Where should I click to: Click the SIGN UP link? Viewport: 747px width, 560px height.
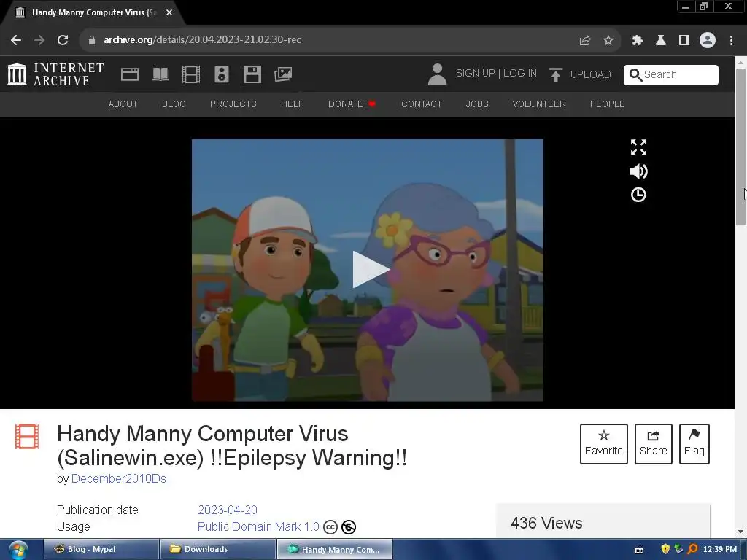[x=476, y=74]
